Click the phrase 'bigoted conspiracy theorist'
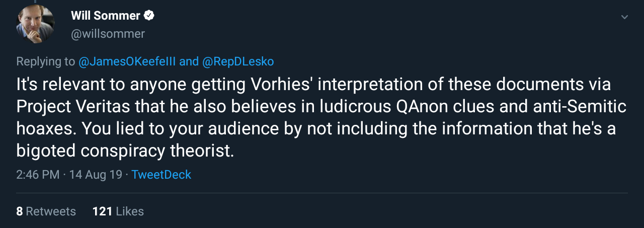 click(x=125, y=150)
